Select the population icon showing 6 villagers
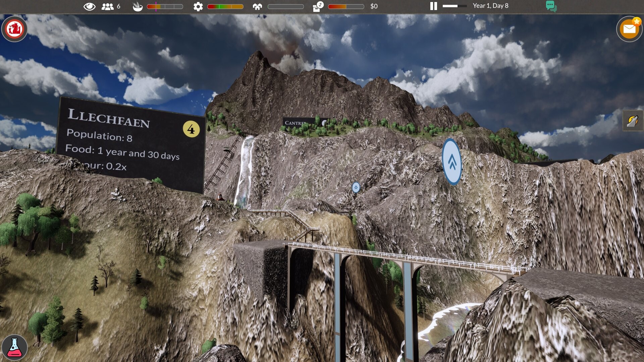 [x=107, y=6]
